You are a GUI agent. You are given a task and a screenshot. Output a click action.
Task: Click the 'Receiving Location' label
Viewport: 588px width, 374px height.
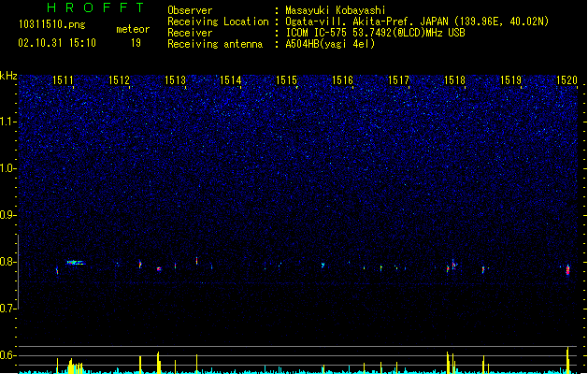pyautogui.click(x=218, y=22)
